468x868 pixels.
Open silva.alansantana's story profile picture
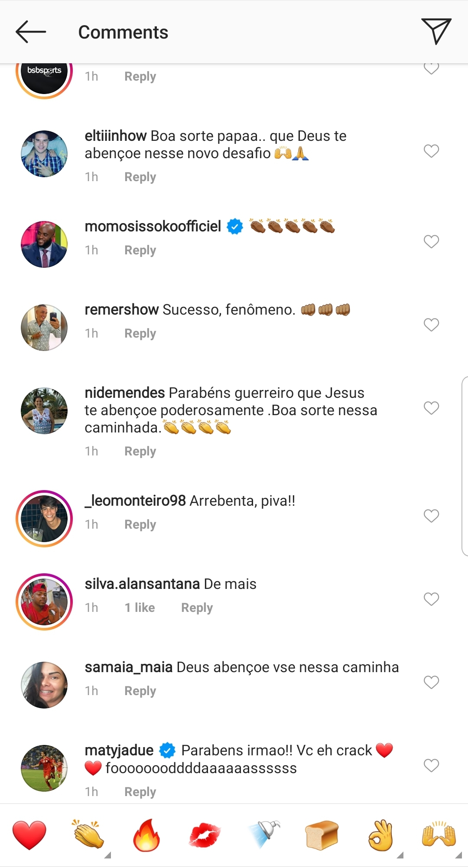[x=44, y=602]
